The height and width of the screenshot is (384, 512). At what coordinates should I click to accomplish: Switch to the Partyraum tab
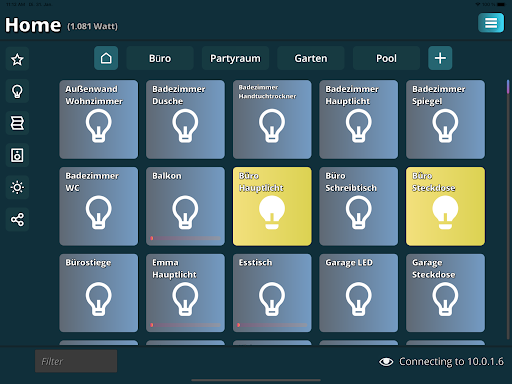point(235,58)
